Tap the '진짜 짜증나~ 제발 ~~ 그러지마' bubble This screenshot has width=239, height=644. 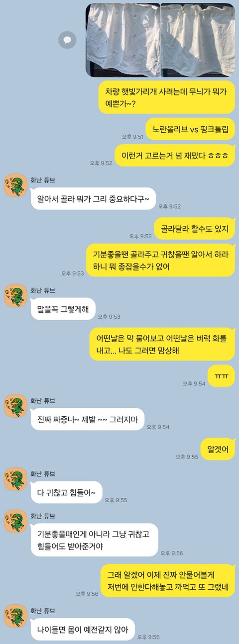88,420
